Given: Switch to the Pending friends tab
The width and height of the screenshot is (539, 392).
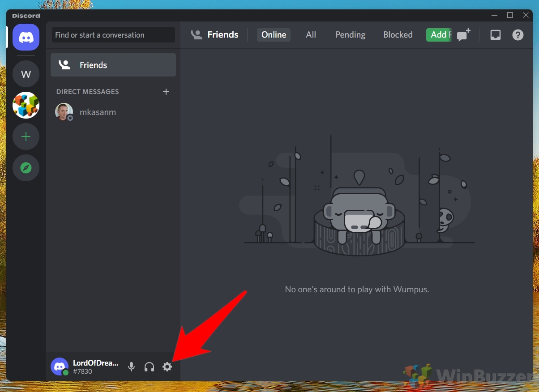Looking at the screenshot, I should (x=351, y=35).
